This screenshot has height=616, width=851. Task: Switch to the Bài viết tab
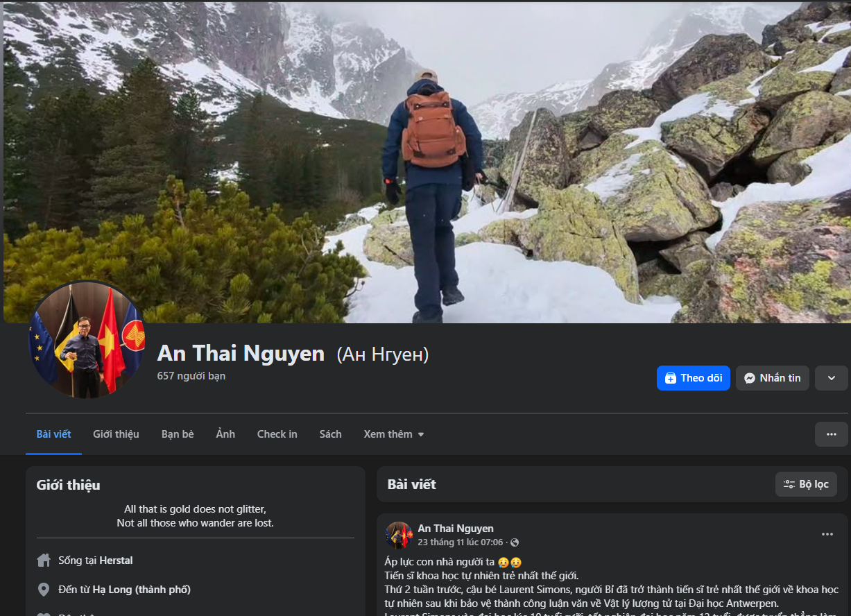(53, 434)
